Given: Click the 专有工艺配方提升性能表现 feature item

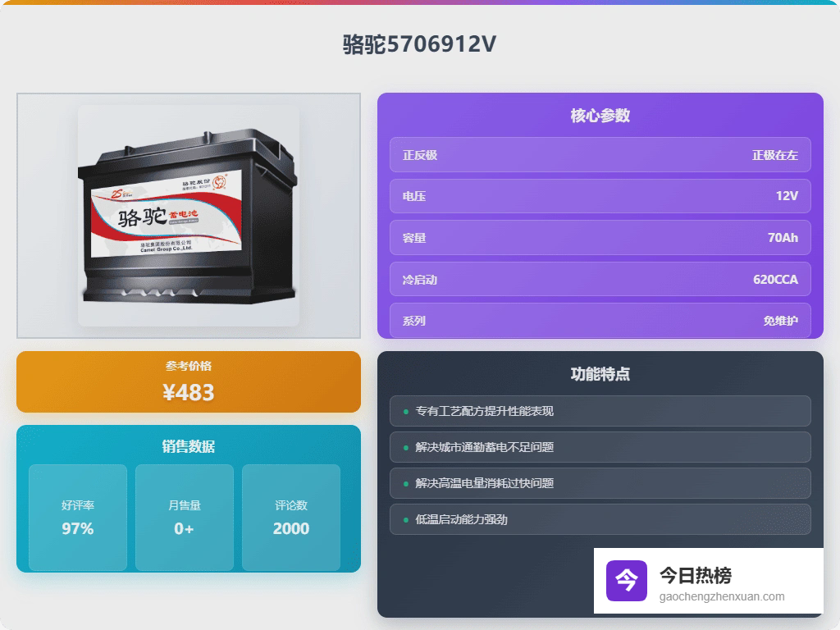Looking at the screenshot, I should pos(600,411).
